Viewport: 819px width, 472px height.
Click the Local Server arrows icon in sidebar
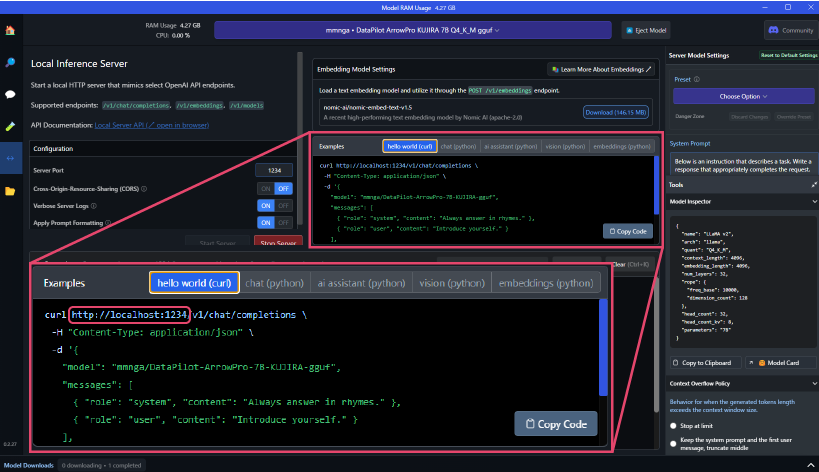pos(10,158)
